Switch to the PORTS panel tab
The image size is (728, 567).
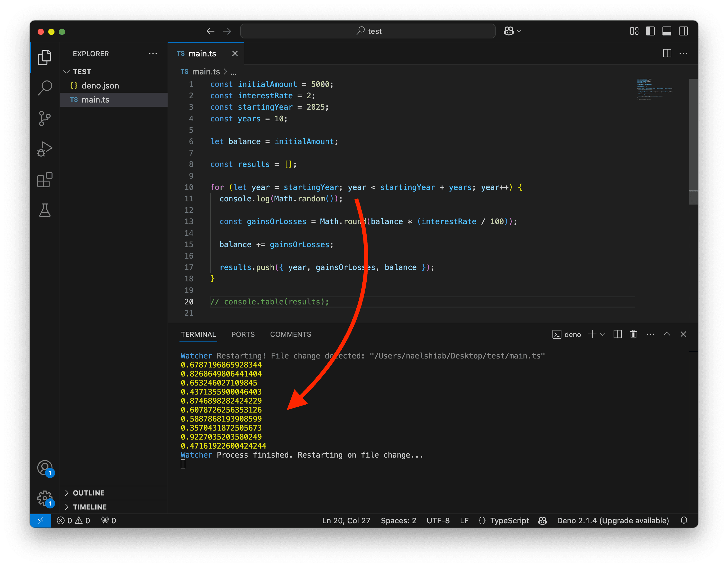click(243, 334)
